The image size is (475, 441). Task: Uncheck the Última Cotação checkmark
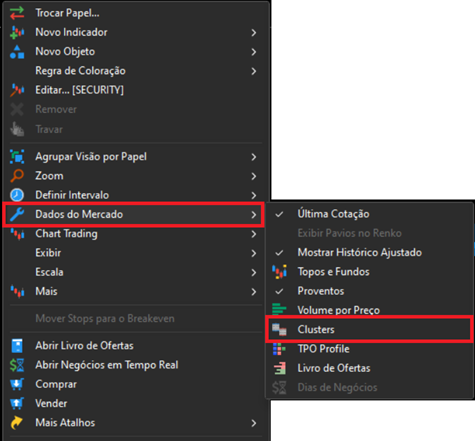point(279,214)
